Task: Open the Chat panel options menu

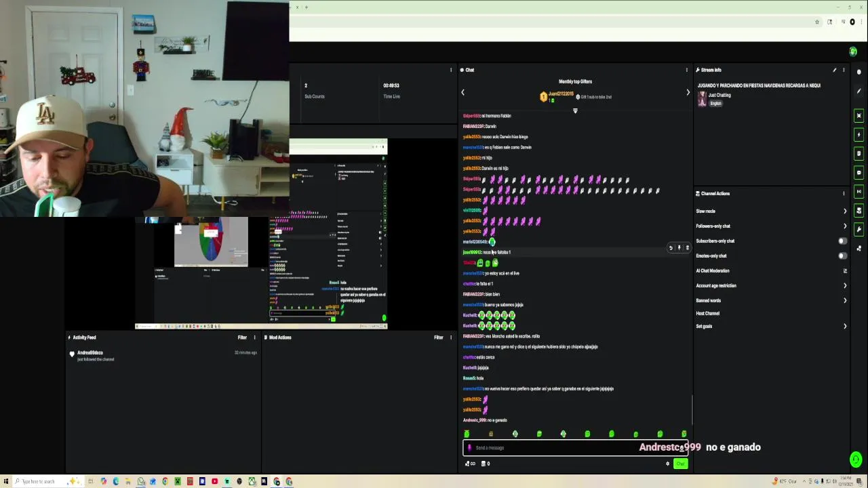Action: tap(686, 70)
